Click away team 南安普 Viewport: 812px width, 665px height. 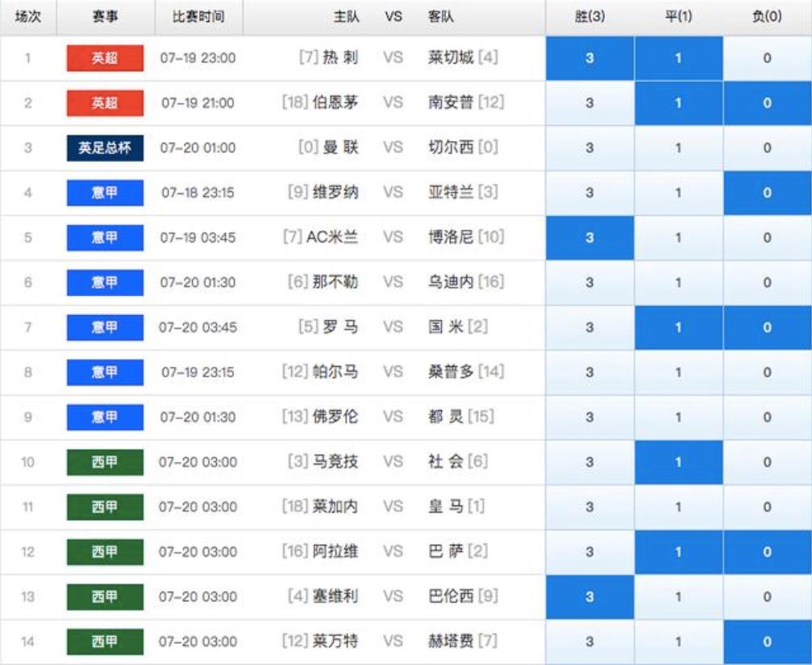pyautogui.click(x=451, y=102)
